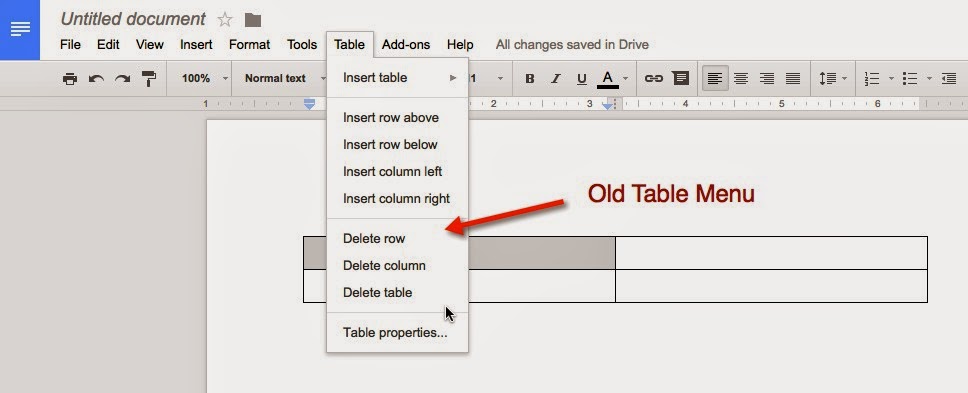
Task: Select the Paint format roller
Action: [149, 78]
